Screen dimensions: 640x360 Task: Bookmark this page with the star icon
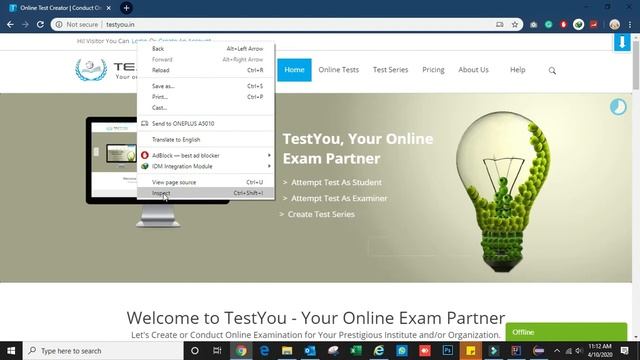click(x=515, y=24)
